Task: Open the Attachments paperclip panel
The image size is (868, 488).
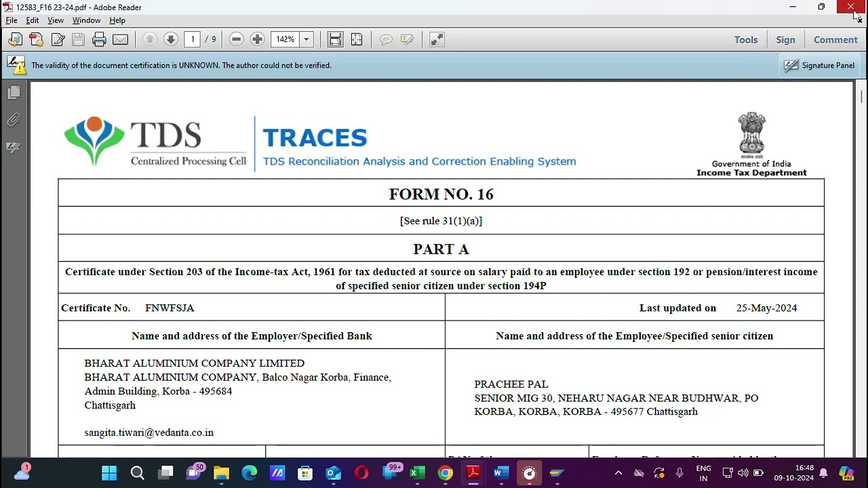Action: [14, 120]
